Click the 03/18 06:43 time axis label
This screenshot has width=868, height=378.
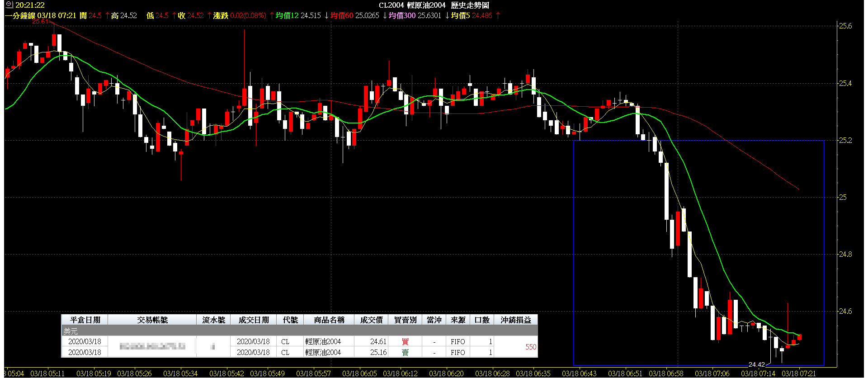(x=579, y=373)
